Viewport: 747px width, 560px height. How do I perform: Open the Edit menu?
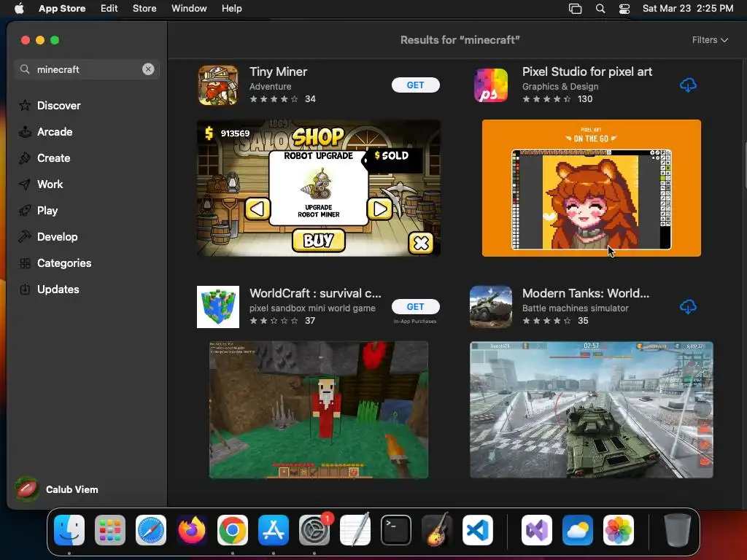coord(109,8)
